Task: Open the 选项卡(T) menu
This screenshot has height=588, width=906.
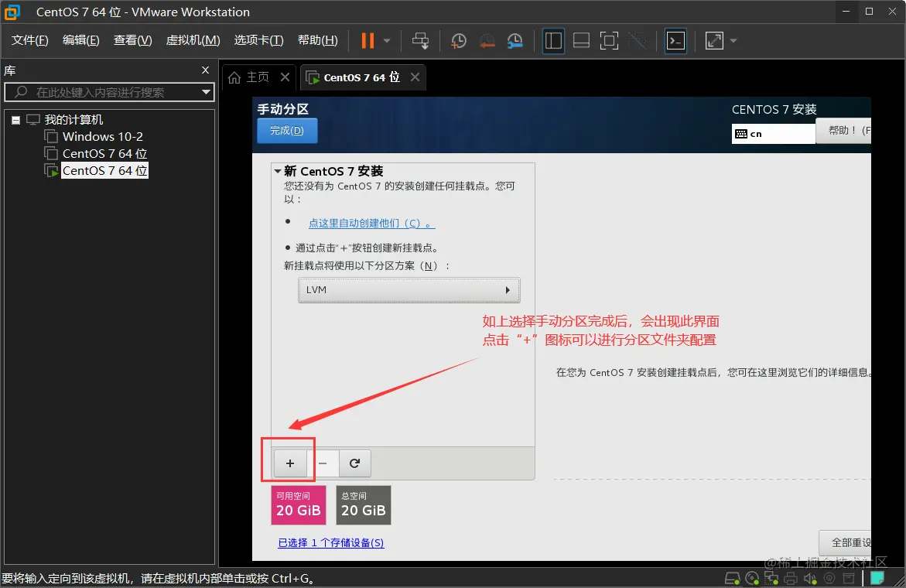Action: tap(259, 40)
